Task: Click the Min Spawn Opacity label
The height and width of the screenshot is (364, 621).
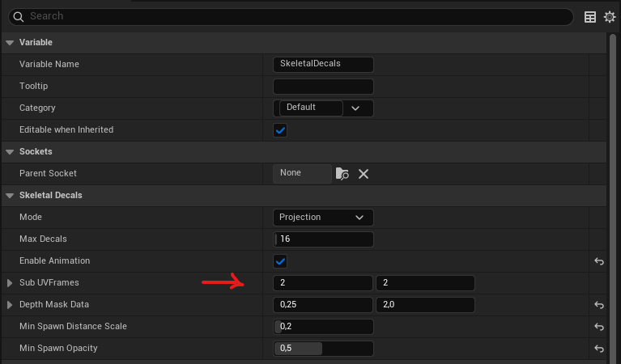Action: (x=58, y=348)
